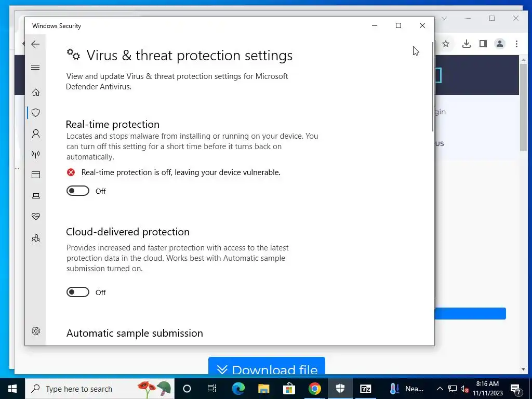Show hidden system tray icons
This screenshot has height=399, width=532.
(x=440, y=389)
